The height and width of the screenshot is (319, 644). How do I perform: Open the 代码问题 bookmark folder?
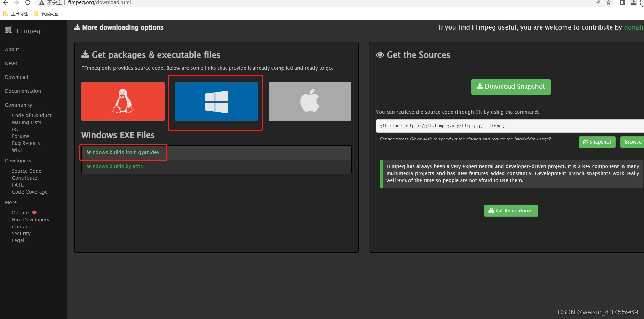pyautogui.click(x=46, y=14)
